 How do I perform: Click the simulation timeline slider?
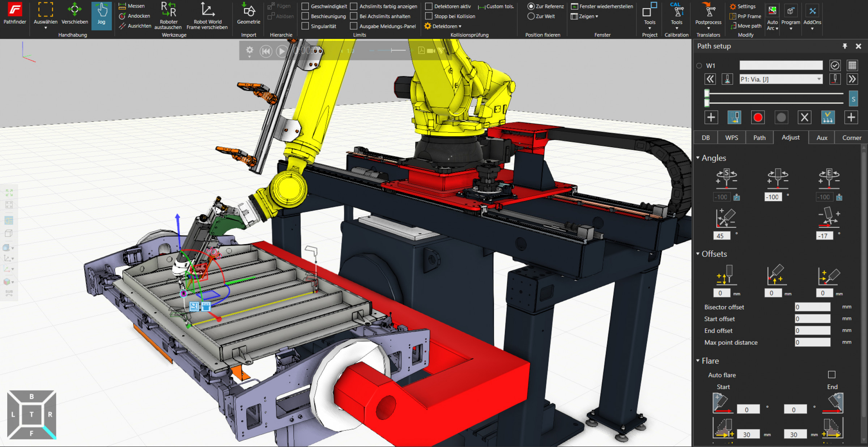(391, 51)
